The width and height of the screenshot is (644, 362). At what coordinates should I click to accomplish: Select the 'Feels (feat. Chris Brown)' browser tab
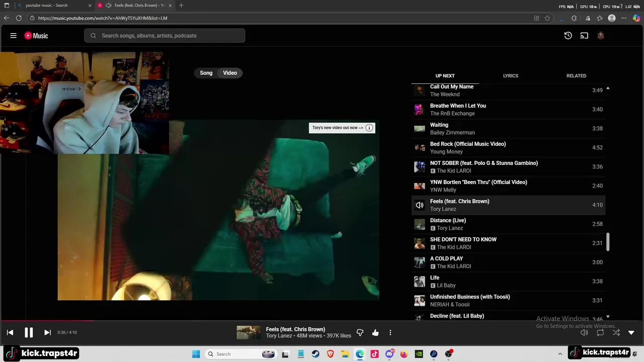tap(136, 6)
